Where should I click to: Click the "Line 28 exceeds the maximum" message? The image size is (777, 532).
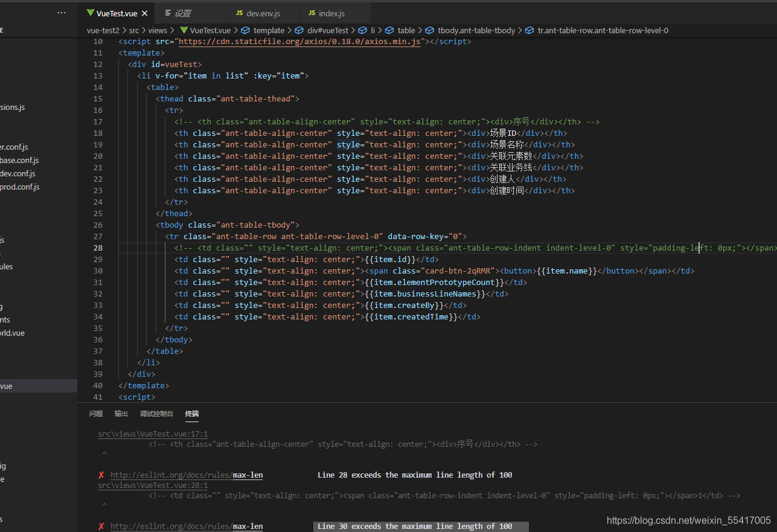click(x=415, y=475)
